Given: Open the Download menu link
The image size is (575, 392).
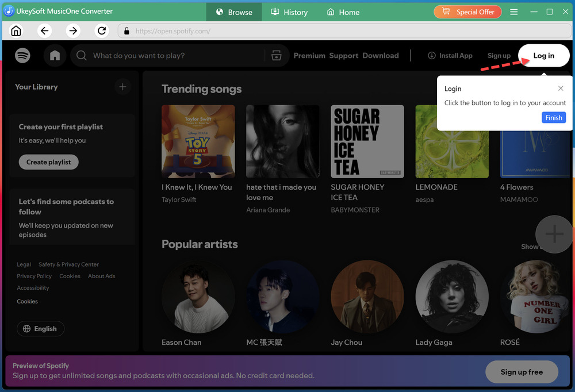Looking at the screenshot, I should coord(381,56).
